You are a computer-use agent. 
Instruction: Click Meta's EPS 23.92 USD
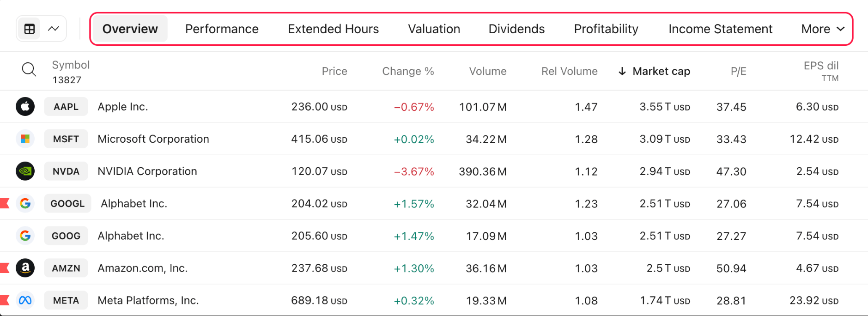(814, 301)
